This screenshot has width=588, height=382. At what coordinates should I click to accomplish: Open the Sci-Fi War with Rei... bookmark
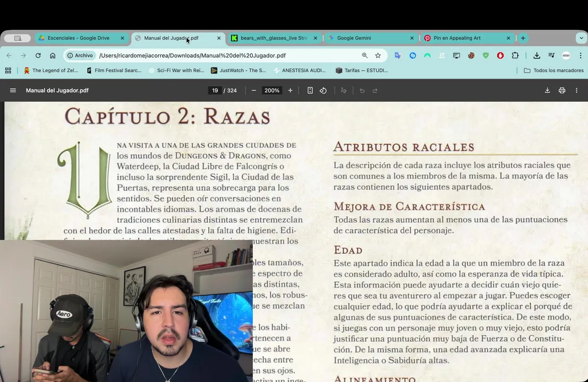coord(176,71)
